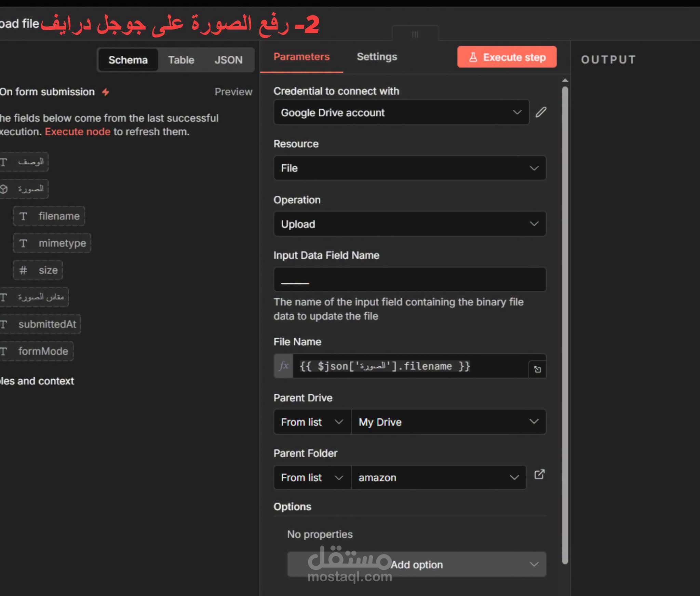Click the On form submission node title
700x596 pixels.
(47, 92)
